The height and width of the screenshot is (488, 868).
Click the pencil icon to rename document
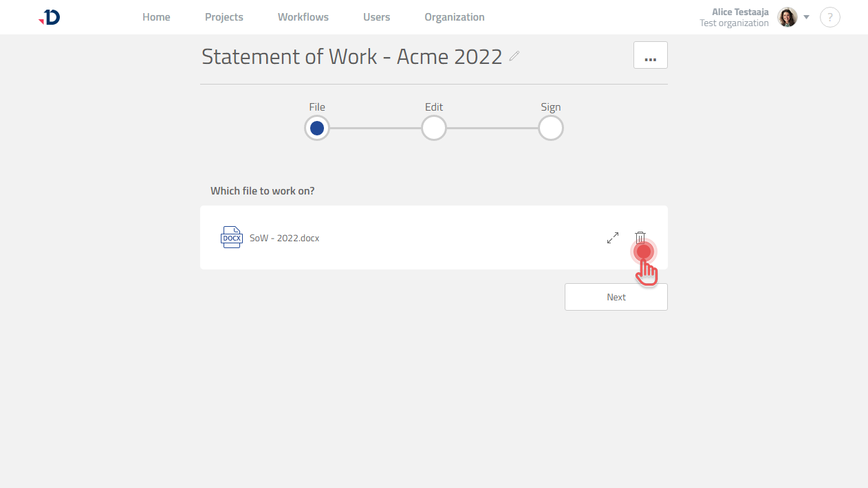[x=514, y=56]
